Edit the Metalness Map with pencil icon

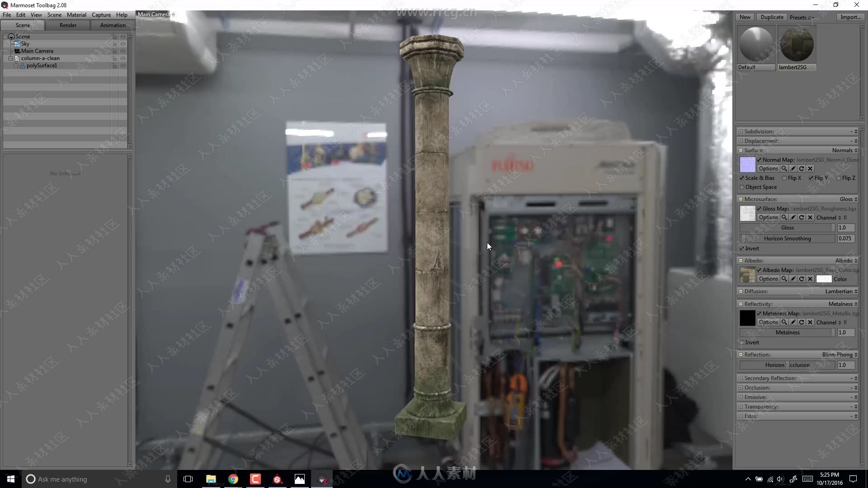tap(793, 322)
